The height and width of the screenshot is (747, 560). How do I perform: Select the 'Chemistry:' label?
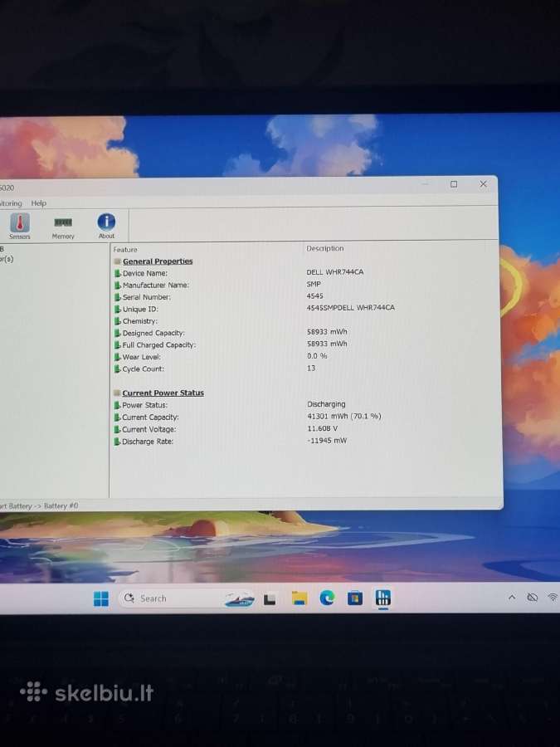(x=140, y=321)
